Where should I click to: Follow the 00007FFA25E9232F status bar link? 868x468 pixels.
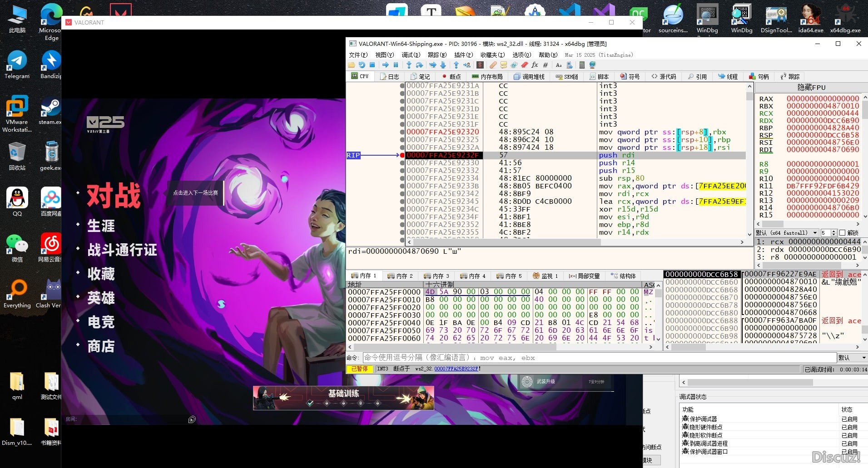point(456,369)
